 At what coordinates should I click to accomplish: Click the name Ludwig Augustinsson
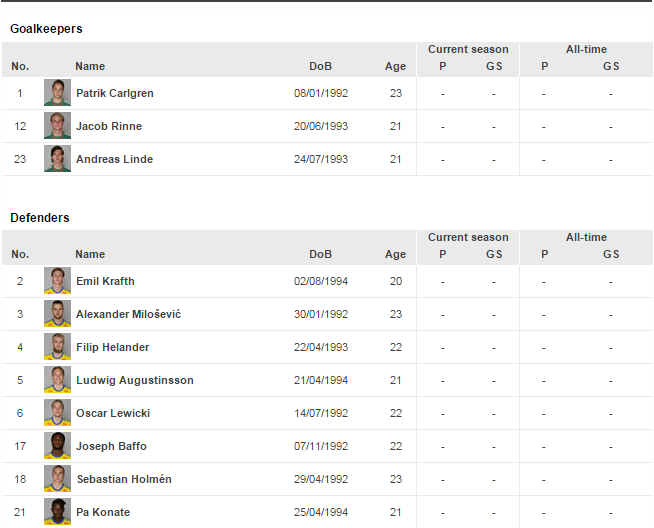tap(134, 380)
